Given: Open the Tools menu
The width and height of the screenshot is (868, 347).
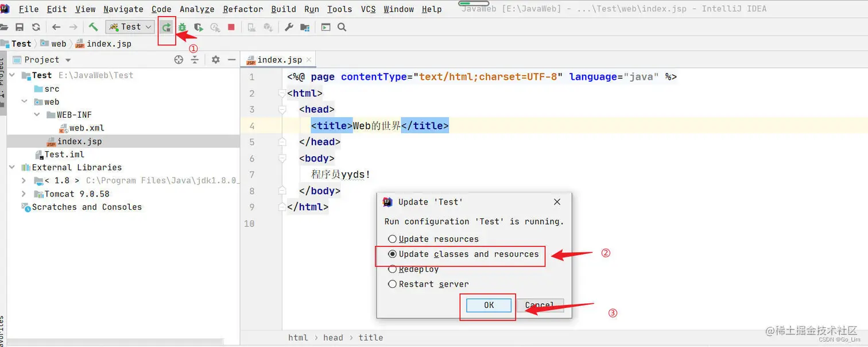Looking at the screenshot, I should [339, 9].
